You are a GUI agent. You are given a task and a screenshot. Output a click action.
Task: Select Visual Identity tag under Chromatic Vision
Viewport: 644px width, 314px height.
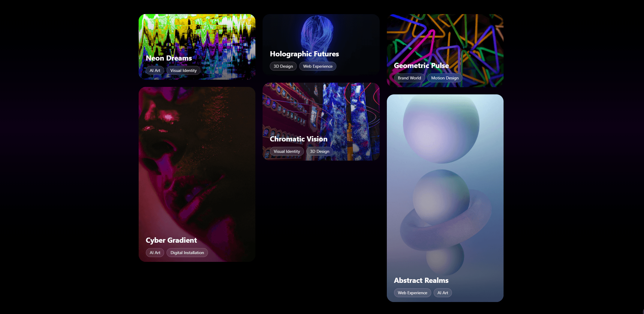click(287, 151)
